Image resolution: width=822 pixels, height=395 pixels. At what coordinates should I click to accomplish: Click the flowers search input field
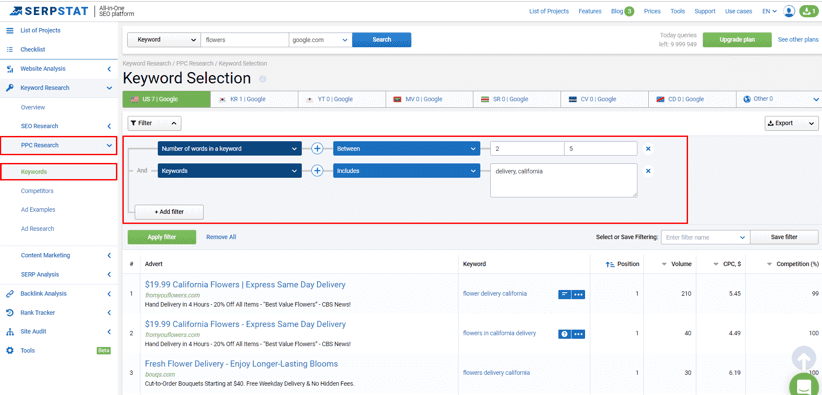click(244, 39)
